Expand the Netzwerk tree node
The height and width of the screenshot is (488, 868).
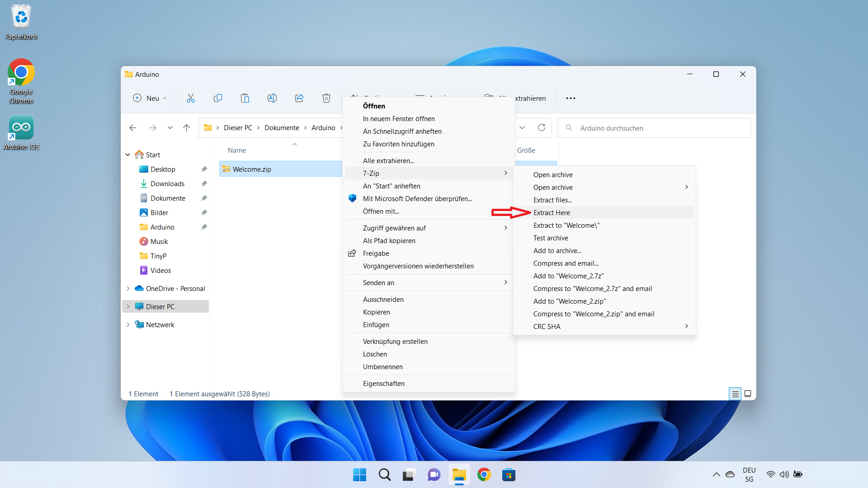point(128,324)
